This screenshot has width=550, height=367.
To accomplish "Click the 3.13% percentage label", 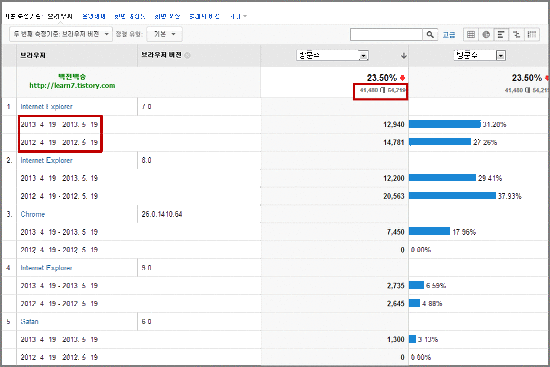I will pyautogui.click(x=428, y=339).
